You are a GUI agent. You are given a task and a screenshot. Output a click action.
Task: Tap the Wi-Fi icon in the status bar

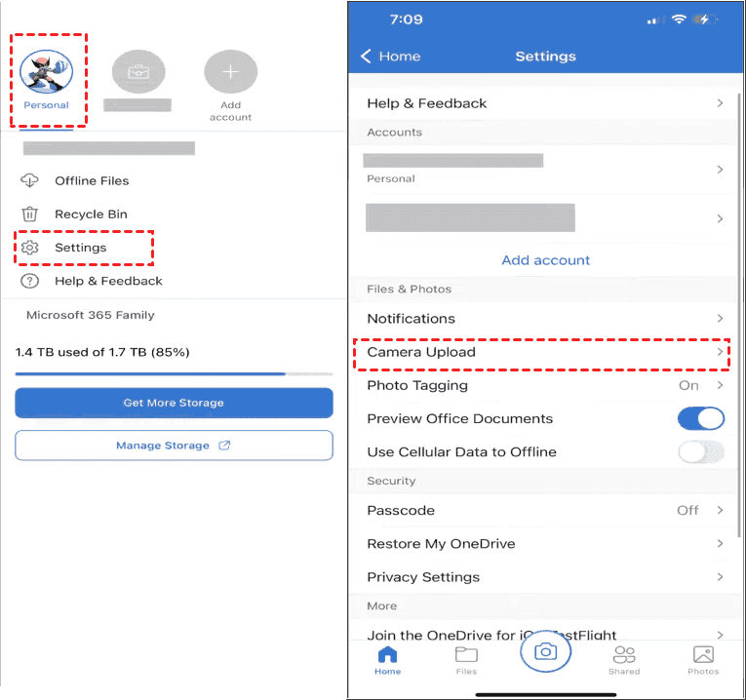click(x=679, y=19)
